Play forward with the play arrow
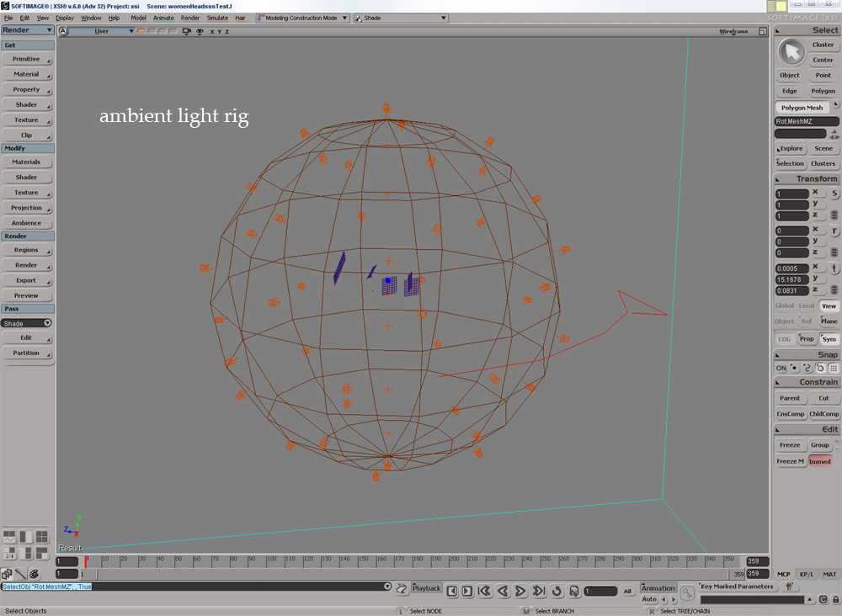Image resolution: width=842 pixels, height=616 pixels. coord(520,591)
